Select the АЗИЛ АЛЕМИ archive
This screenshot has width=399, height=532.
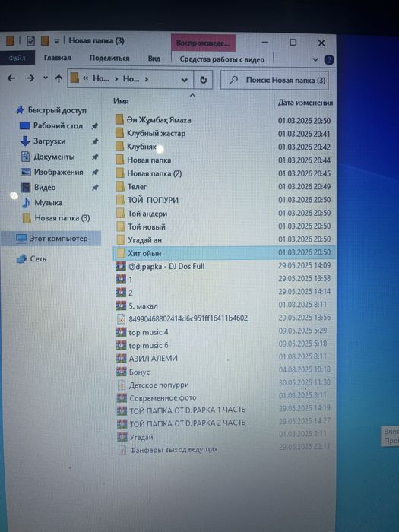pos(153,359)
